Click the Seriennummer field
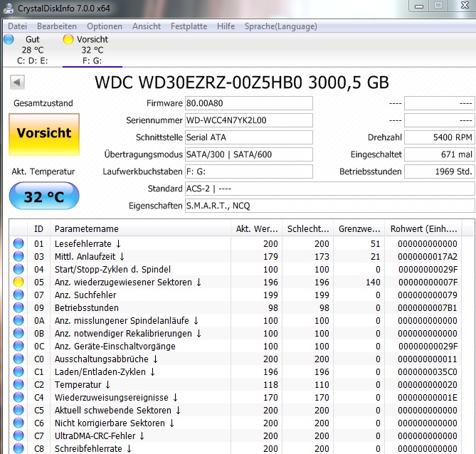 248,120
